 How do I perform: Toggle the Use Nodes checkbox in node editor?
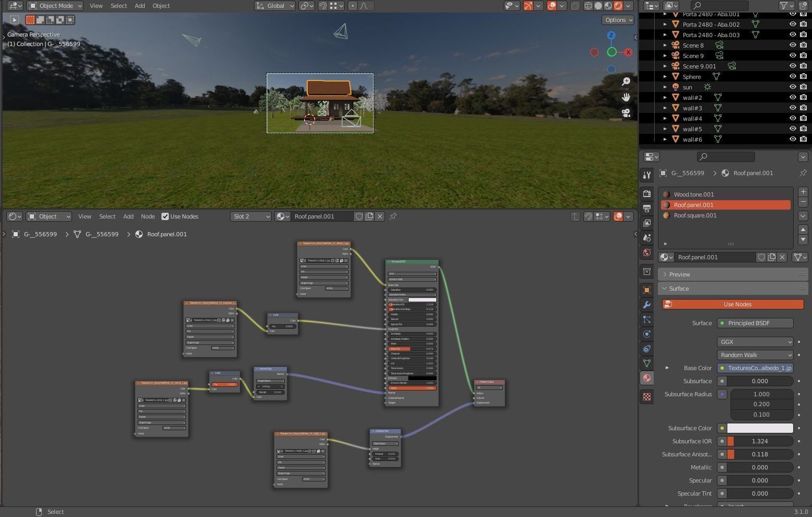coord(165,216)
